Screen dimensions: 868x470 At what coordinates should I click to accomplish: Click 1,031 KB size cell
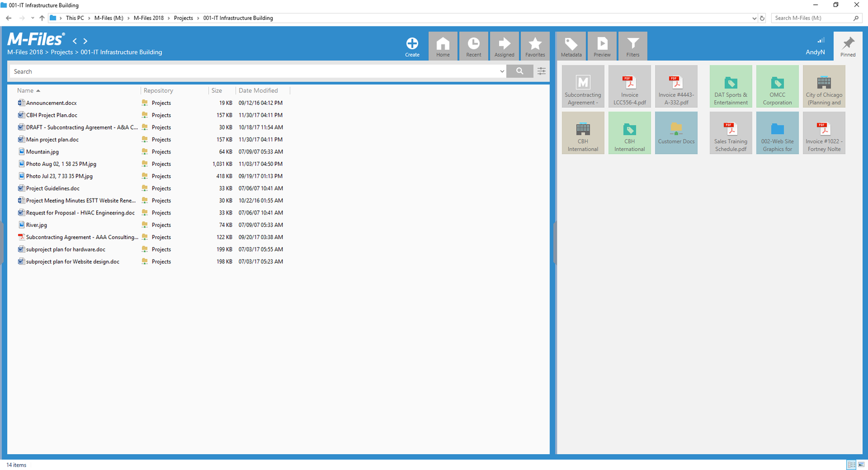[x=222, y=164]
